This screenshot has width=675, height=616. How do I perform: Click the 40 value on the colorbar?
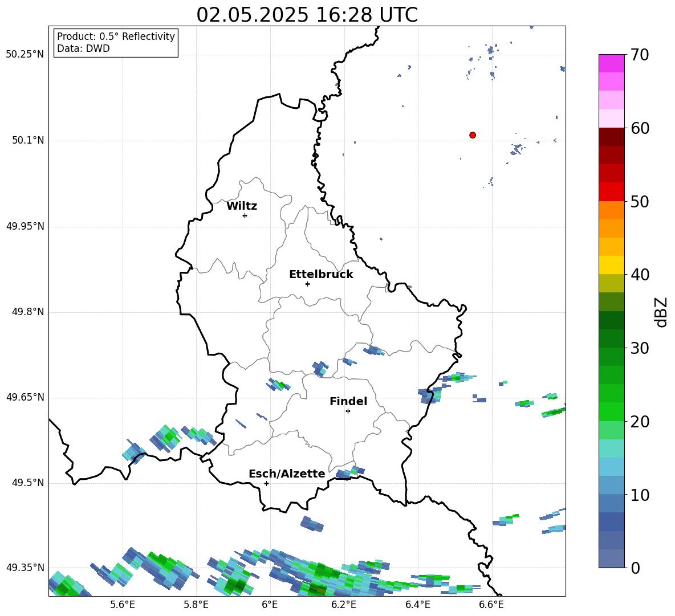coord(640,275)
